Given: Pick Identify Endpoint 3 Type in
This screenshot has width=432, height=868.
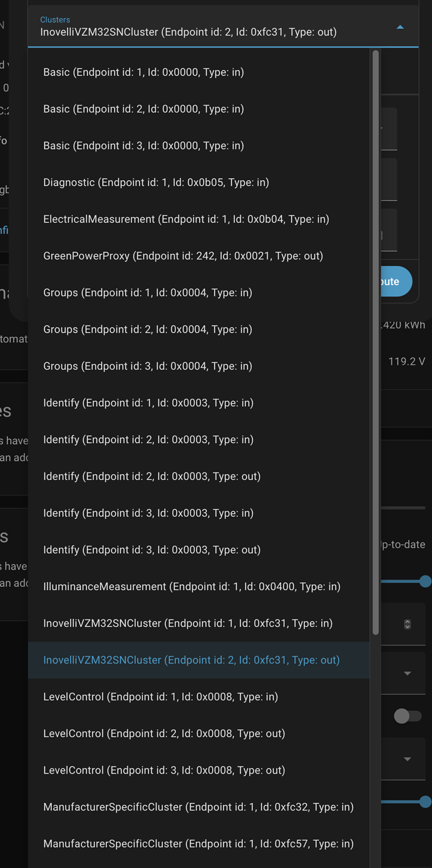Looking at the screenshot, I should (x=148, y=513).
